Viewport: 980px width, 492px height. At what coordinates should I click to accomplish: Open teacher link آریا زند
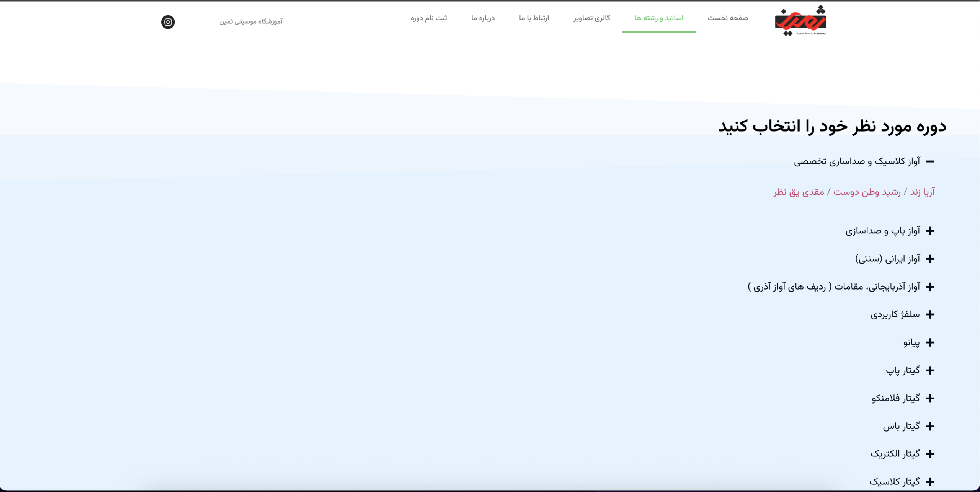922,192
